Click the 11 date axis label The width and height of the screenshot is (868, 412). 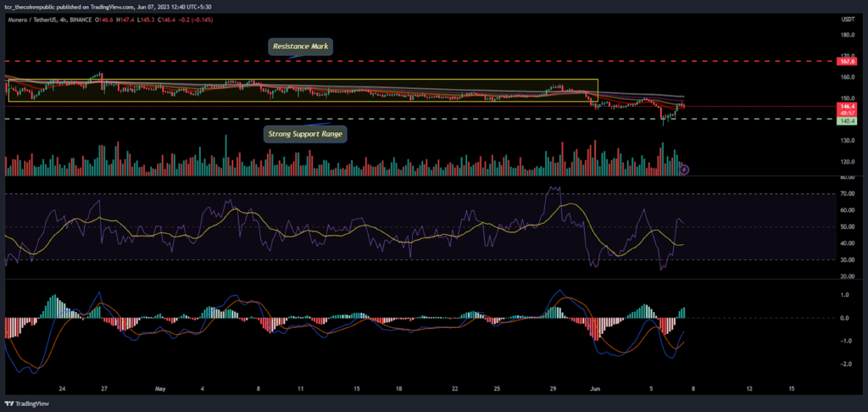tap(300, 389)
